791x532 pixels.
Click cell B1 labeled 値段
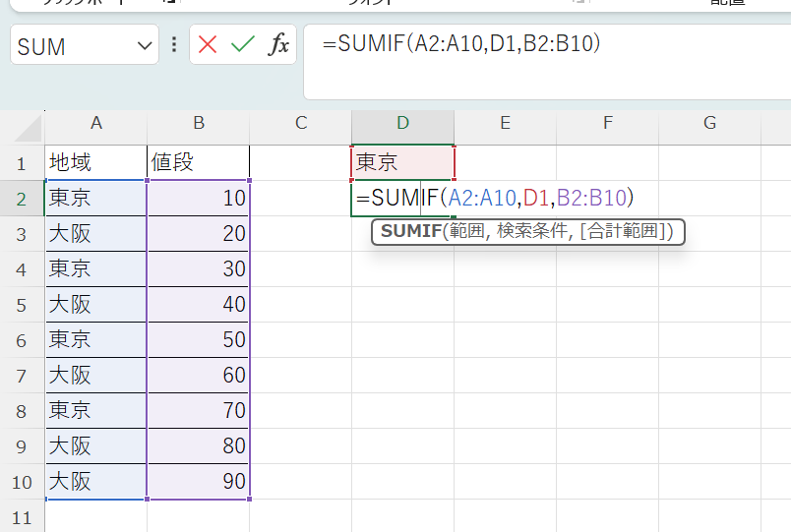pyautogui.click(x=199, y=162)
